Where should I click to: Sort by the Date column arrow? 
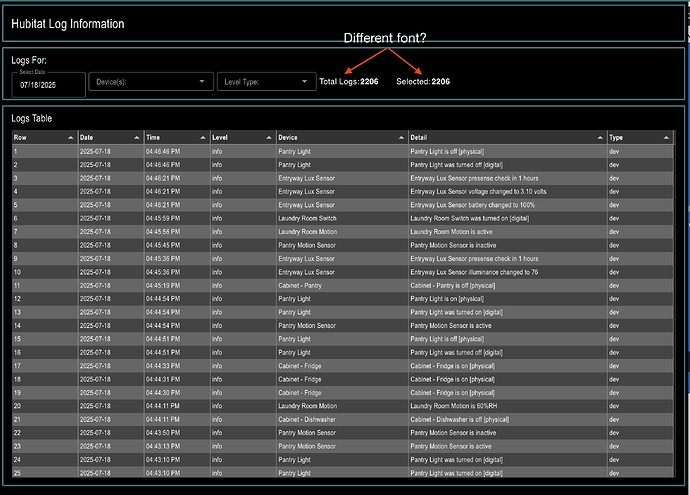coord(136,138)
